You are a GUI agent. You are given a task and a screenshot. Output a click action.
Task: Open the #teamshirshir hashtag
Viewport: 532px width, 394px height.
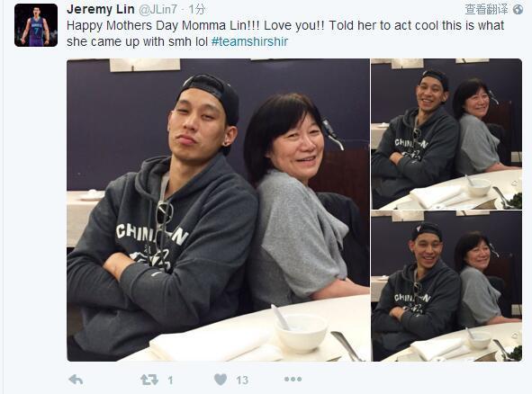249,41
